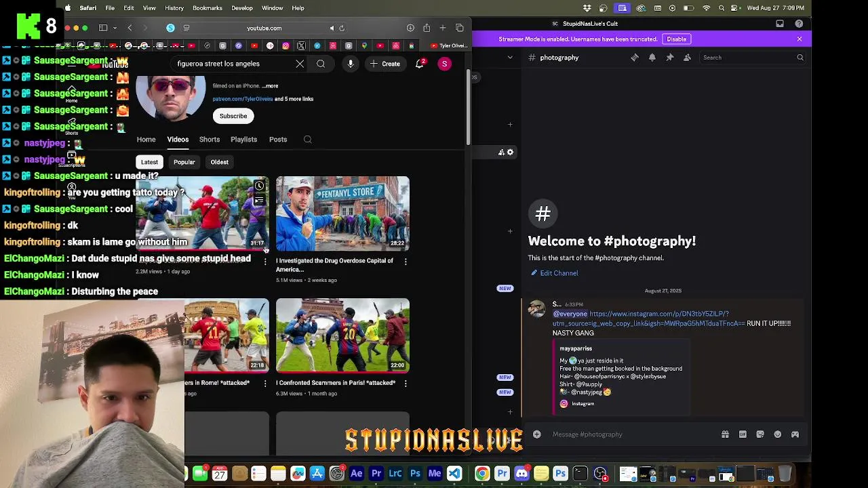Open channel settings gear in Discord sidebar
Screen dimensions: 868x488
[x=511, y=152]
